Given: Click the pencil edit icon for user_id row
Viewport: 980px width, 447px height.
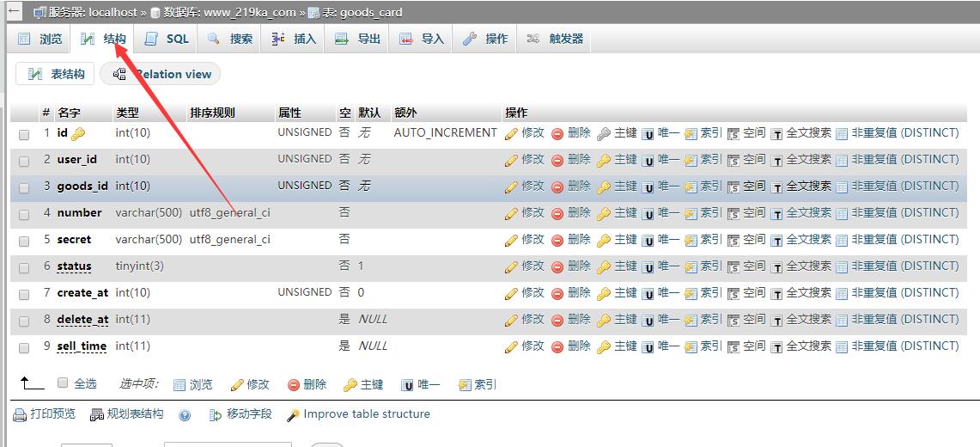Looking at the screenshot, I should pyautogui.click(x=511, y=161).
